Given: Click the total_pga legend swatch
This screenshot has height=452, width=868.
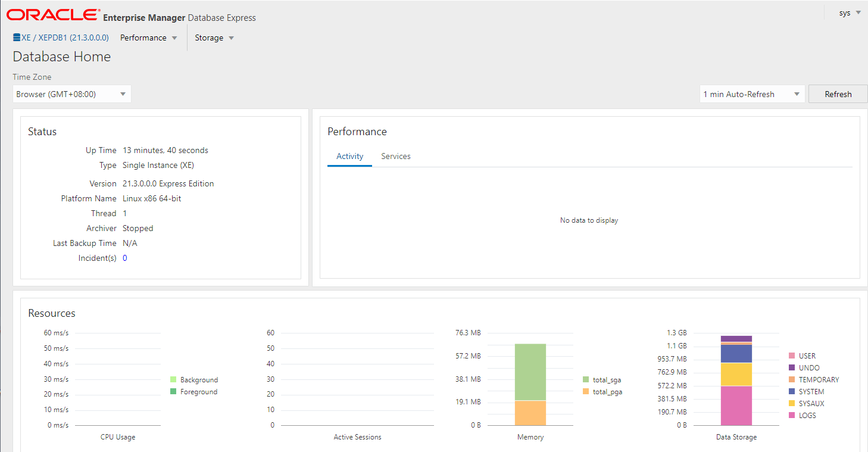Looking at the screenshot, I should click(x=586, y=391).
